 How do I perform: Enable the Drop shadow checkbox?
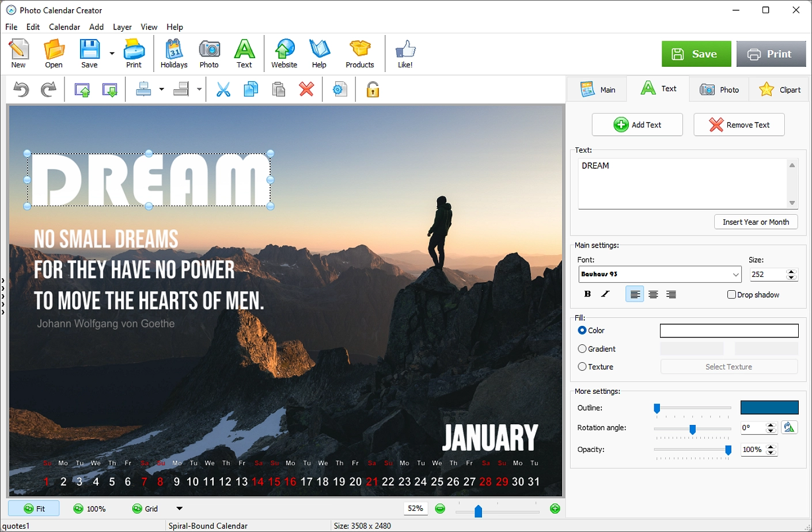(x=731, y=294)
